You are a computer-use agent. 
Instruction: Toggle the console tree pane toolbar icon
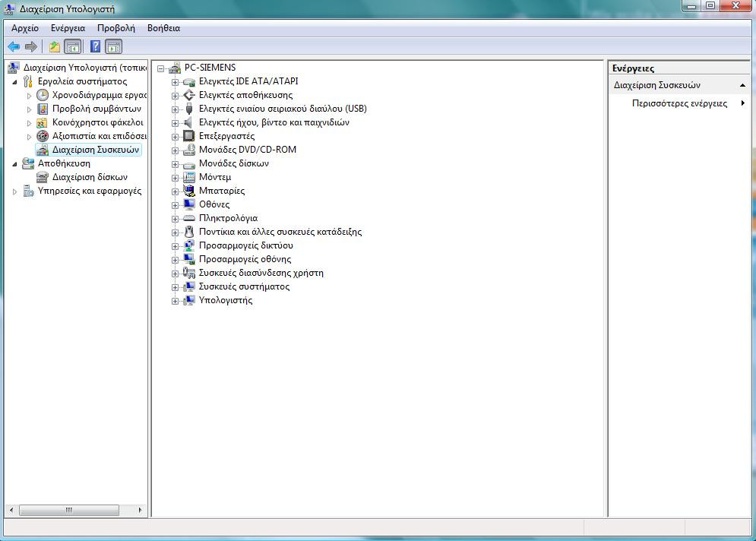(73, 47)
